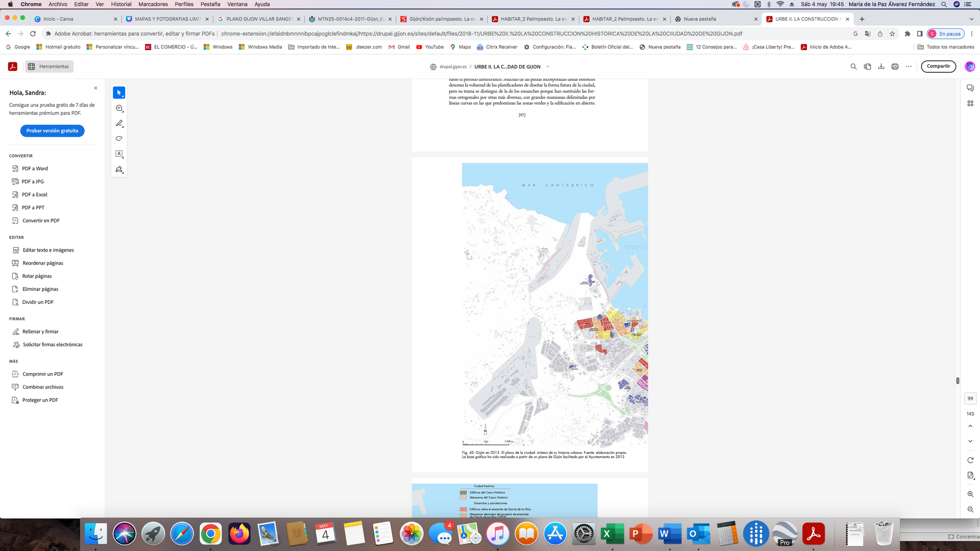Toggle the Herramientas panel button
Image resolution: width=980 pixels, height=551 pixels.
[49, 66]
